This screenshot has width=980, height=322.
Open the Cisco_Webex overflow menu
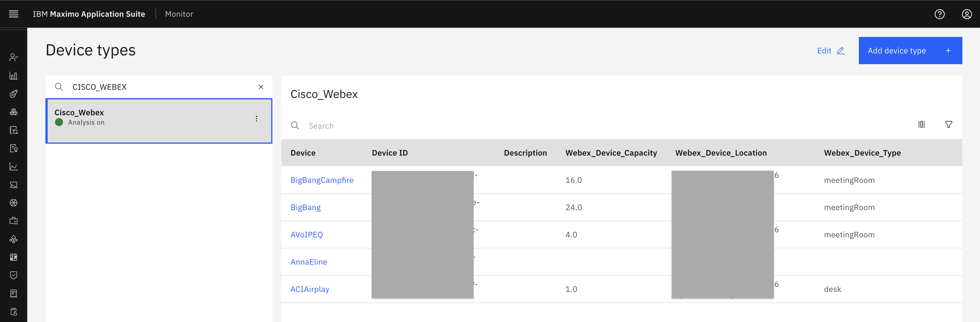256,119
